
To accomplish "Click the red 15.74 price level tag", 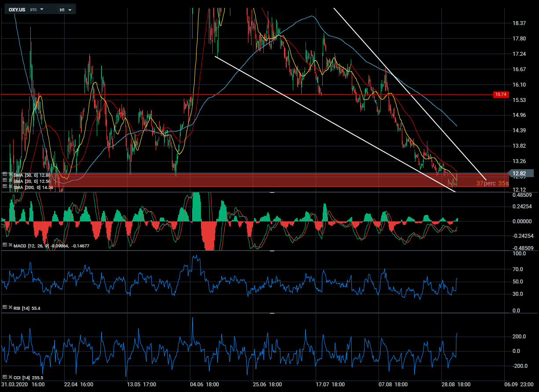I will (x=501, y=94).
